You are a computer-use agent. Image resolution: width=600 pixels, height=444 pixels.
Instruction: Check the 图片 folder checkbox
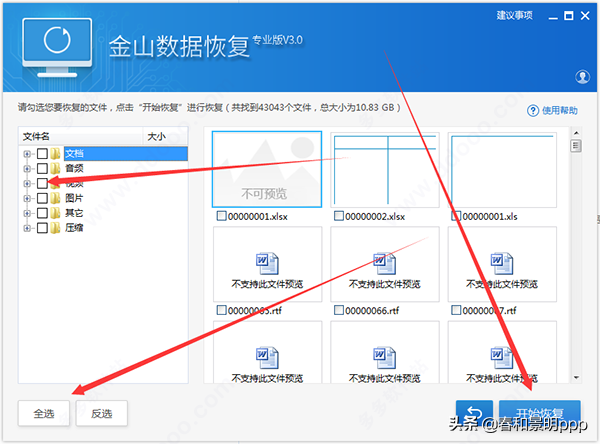(x=42, y=198)
